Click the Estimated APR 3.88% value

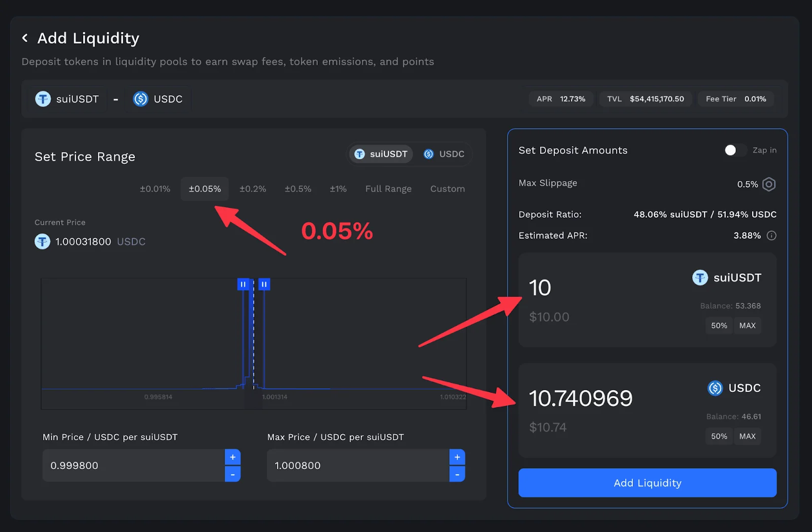[747, 235]
